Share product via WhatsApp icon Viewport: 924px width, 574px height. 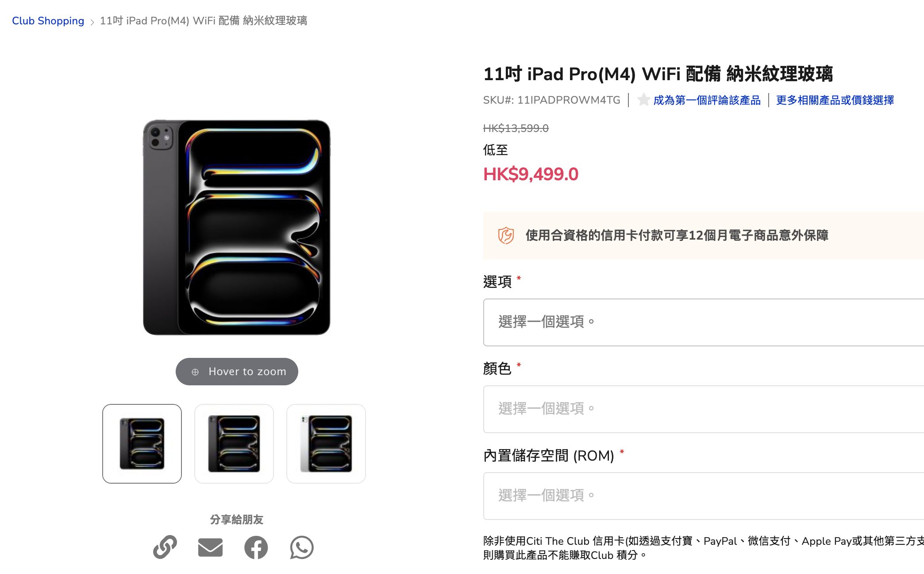coord(302,547)
